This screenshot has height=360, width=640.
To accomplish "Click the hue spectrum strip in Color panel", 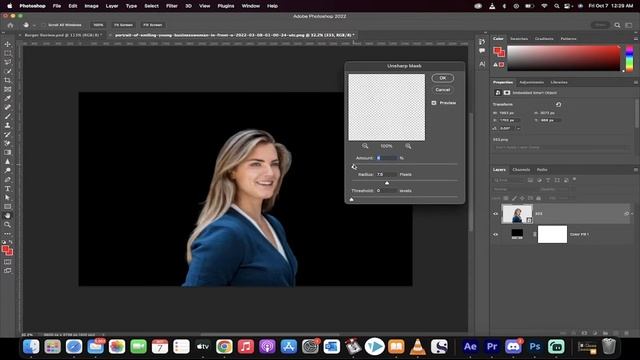I will 629,58.
